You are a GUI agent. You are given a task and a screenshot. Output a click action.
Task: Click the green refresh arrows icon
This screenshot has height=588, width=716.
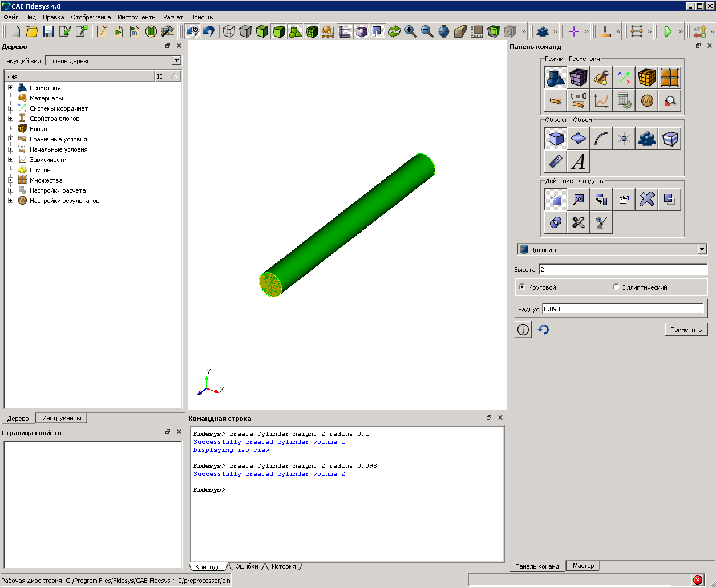coord(394,31)
